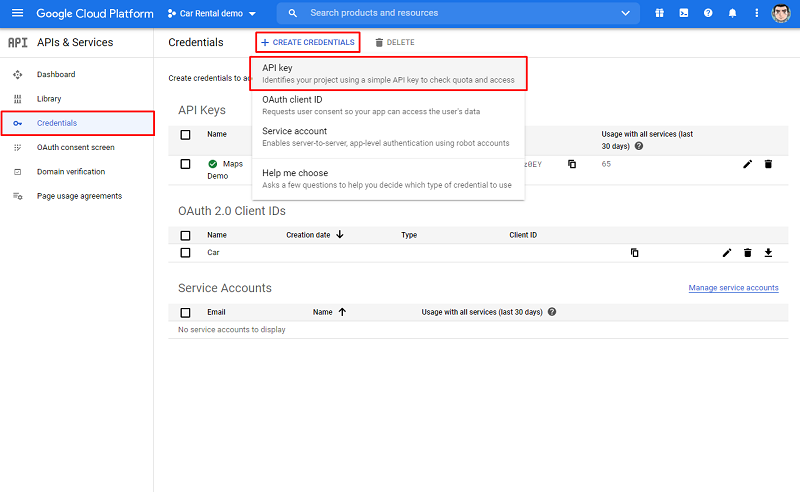Sort service accounts by Name arrow
The width and height of the screenshot is (800, 492).
coord(342,312)
